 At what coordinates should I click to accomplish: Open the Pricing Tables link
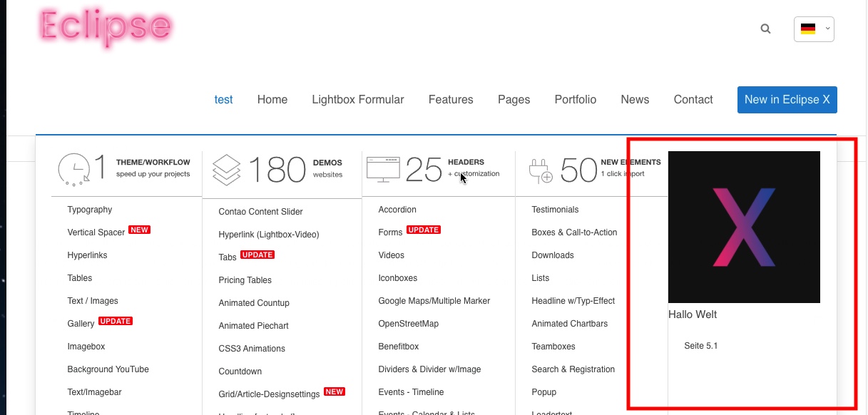coord(245,280)
